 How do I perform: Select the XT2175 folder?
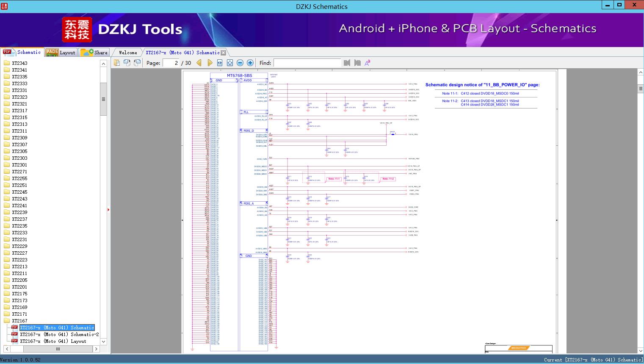[x=19, y=294]
